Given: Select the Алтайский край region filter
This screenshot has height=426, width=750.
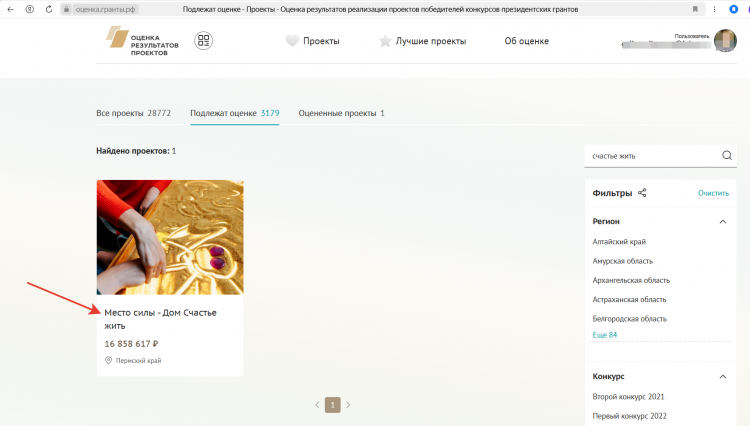Looking at the screenshot, I should (619, 242).
